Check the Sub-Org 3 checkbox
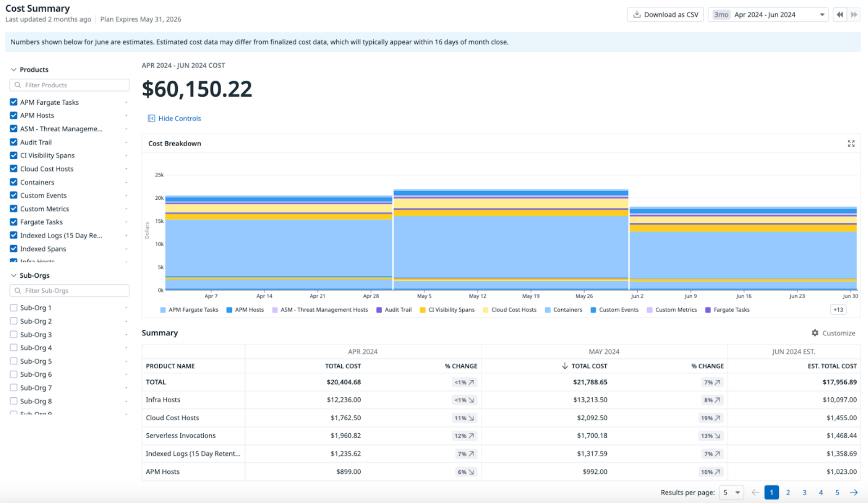 (x=13, y=334)
